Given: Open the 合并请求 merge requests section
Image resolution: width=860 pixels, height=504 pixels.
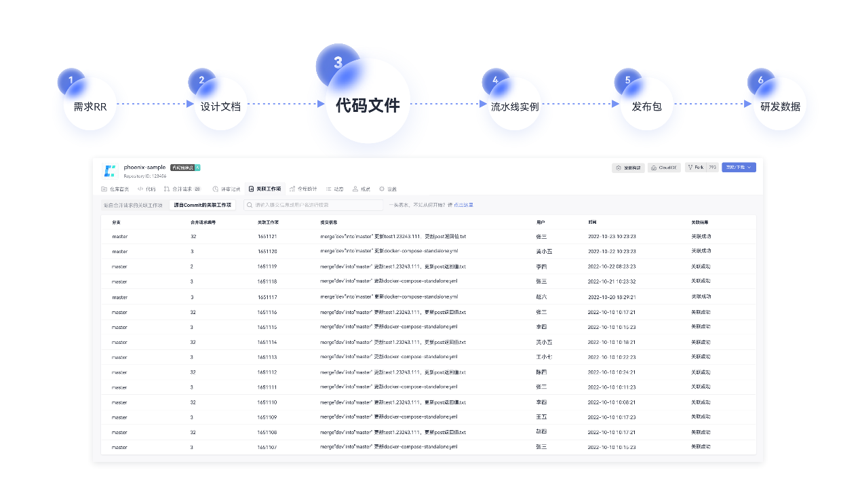Looking at the screenshot, I should (182, 189).
